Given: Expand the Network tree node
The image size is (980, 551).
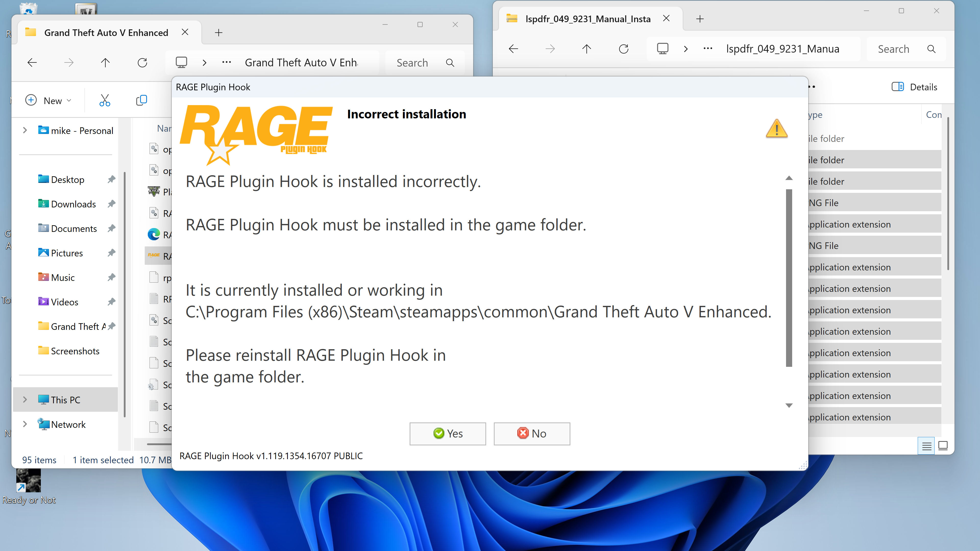Looking at the screenshot, I should pyautogui.click(x=25, y=424).
